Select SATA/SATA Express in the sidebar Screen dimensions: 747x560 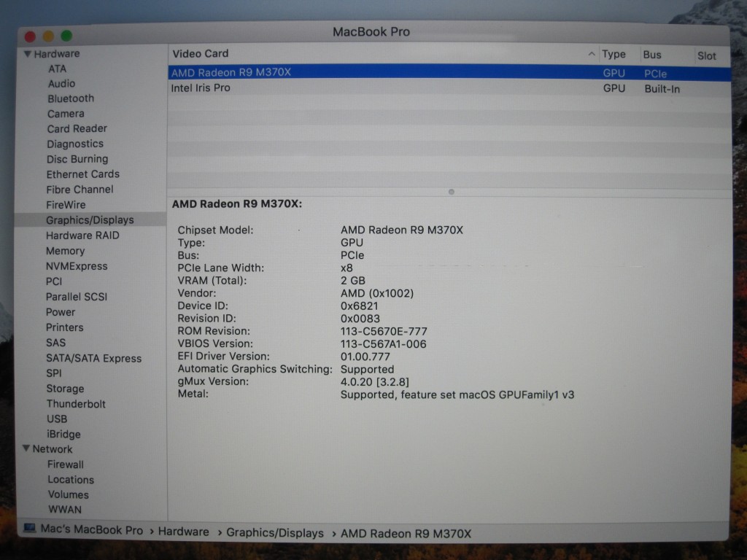93,359
